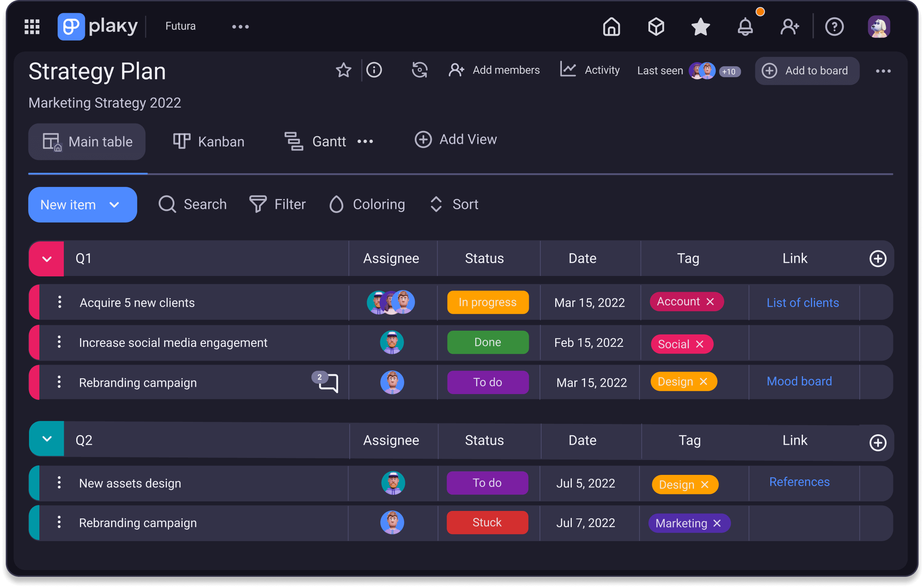Open the ellipsis menu next to Gantt

pyautogui.click(x=365, y=141)
